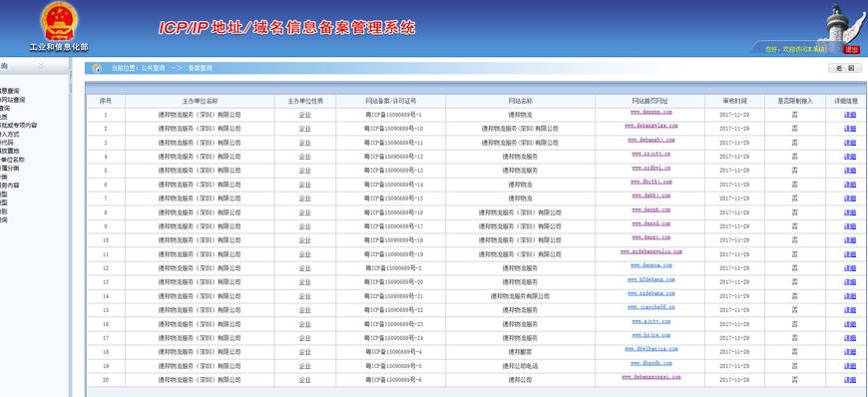
Task: Open 详细 details link for row 4
Action: pos(850,157)
